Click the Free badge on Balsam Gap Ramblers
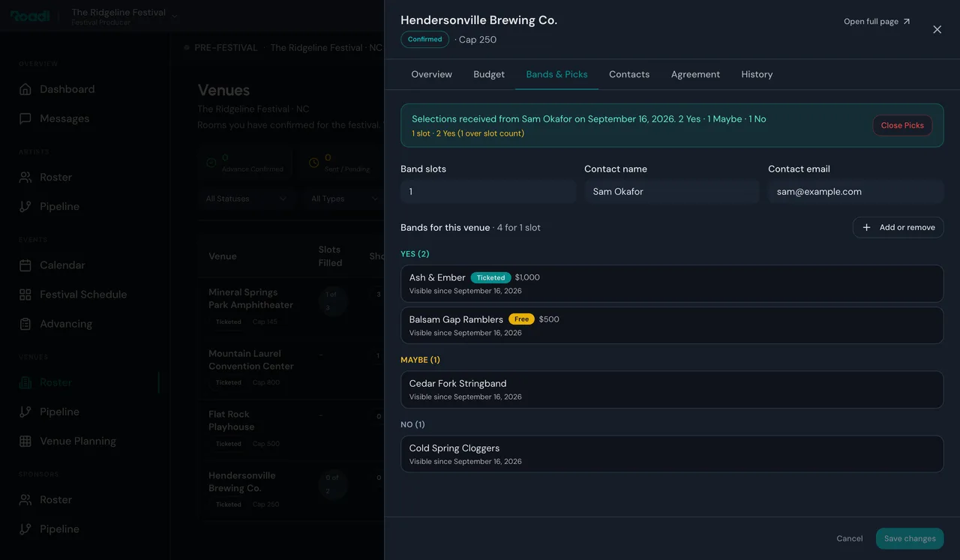Screen dimensions: 960x560 [x=521, y=319]
